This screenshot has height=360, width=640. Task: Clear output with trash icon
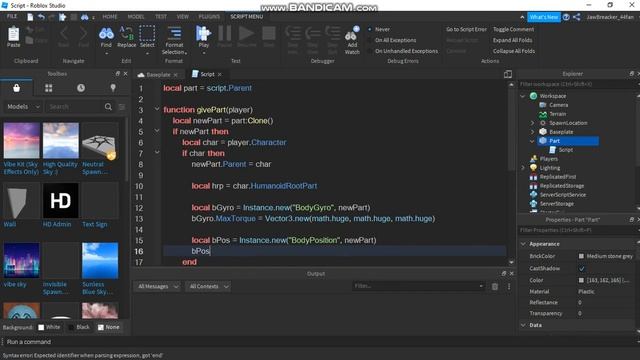pos(495,287)
